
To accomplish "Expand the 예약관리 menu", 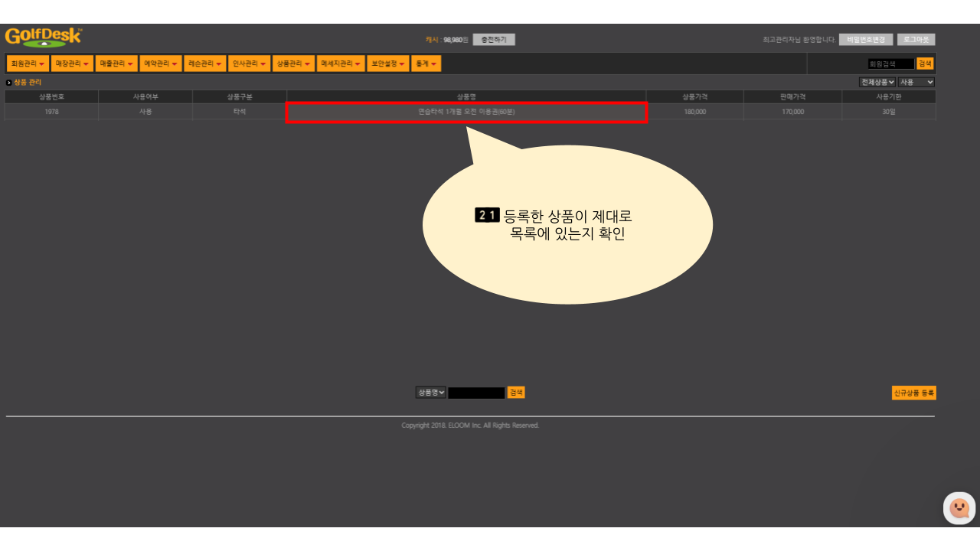I will (x=161, y=64).
